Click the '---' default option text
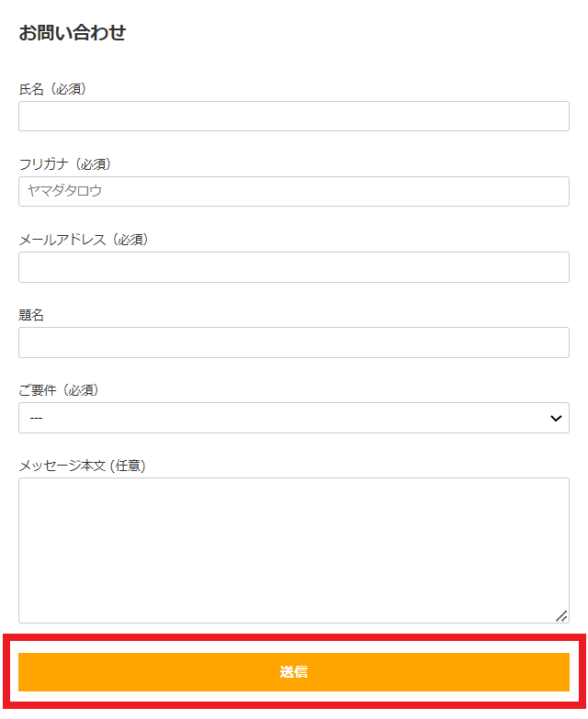The image size is (588, 719). pos(36,418)
